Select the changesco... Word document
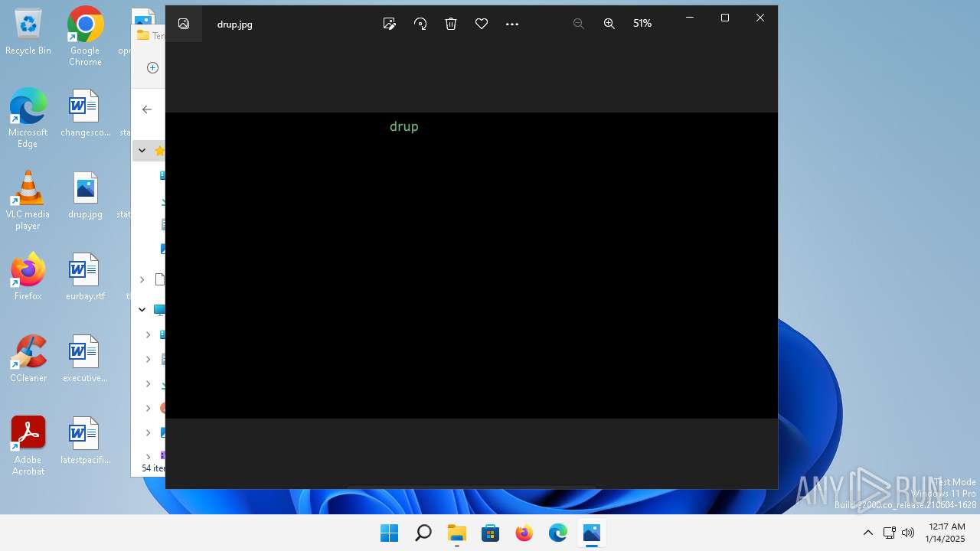Screen dimensions: 980x551 pos(85,113)
